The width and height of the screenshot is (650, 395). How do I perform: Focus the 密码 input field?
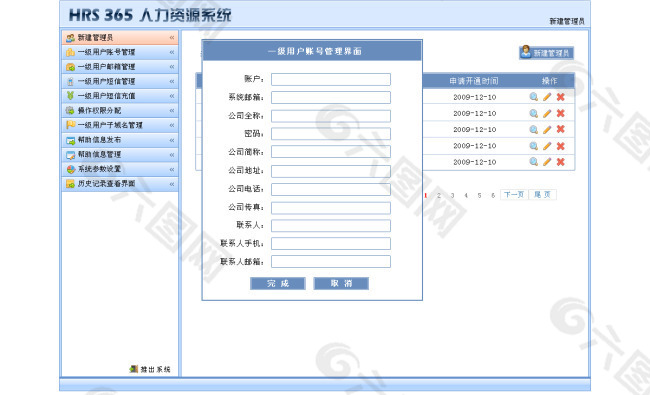pos(331,134)
